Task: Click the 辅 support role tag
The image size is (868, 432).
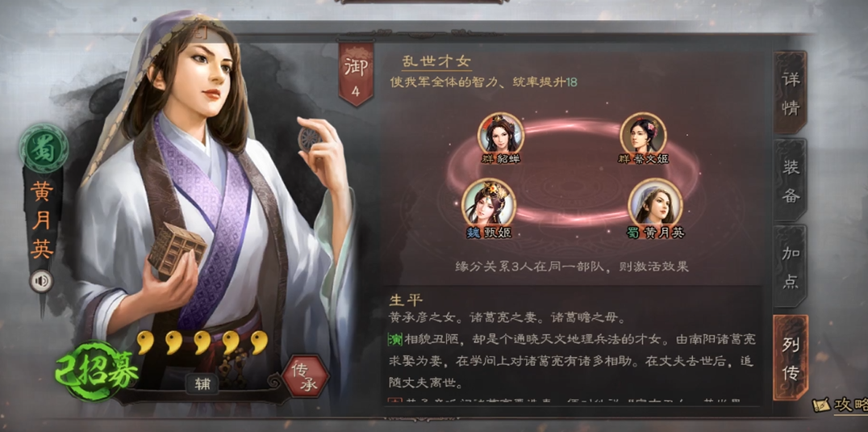Action: 202,384
